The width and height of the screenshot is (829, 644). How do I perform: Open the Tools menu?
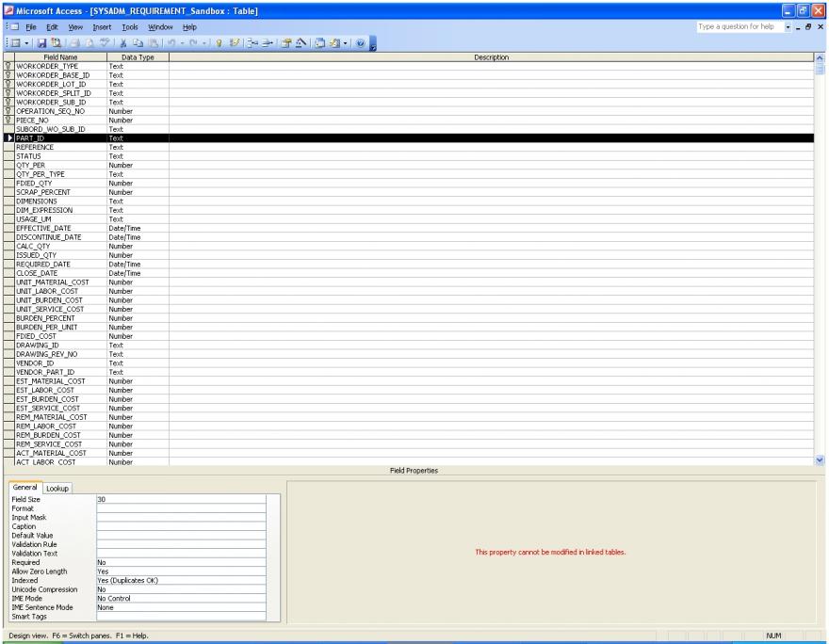(130, 27)
